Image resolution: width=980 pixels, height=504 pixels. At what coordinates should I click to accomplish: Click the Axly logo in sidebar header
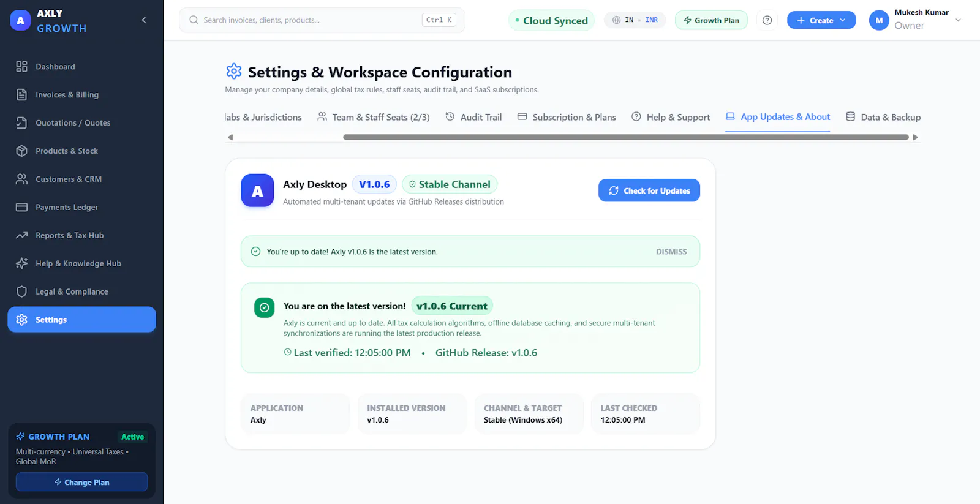(x=20, y=20)
